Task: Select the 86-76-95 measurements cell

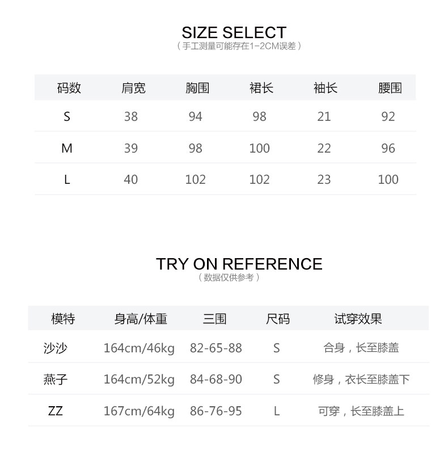Action: (x=216, y=411)
